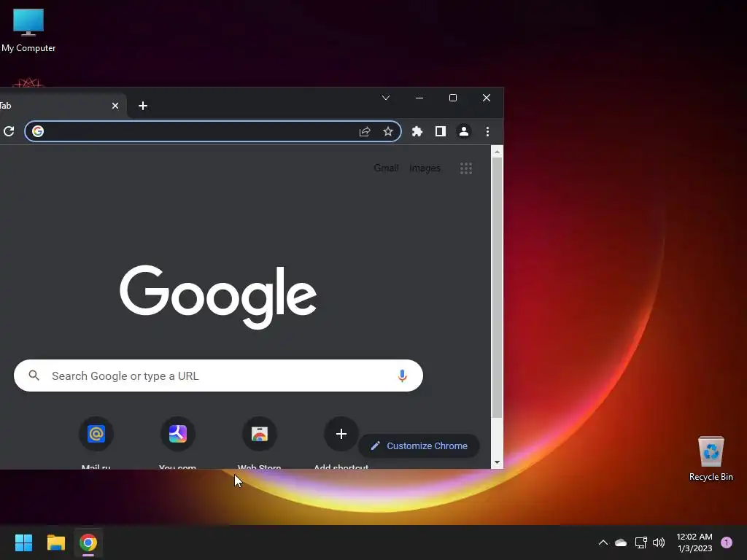
Task: Click the Chrome taskbar icon
Action: (x=88, y=542)
